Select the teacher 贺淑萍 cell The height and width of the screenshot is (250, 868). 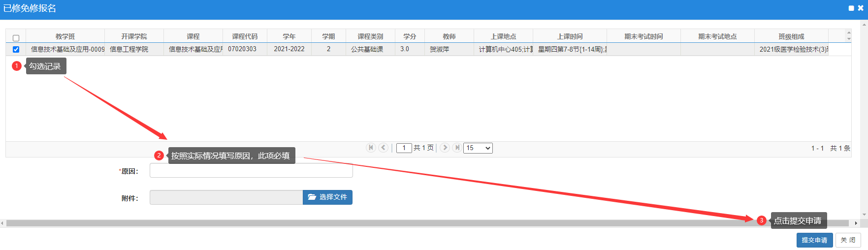[x=449, y=49]
